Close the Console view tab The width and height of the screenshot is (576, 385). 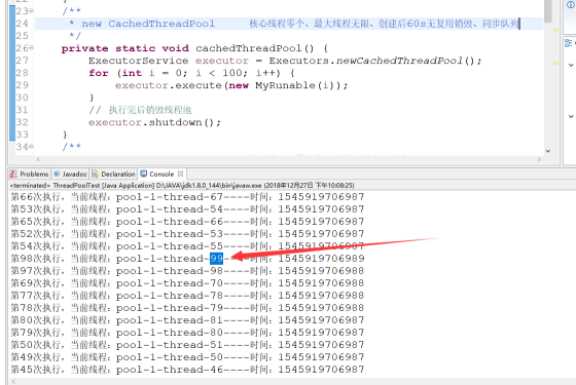pos(180,174)
